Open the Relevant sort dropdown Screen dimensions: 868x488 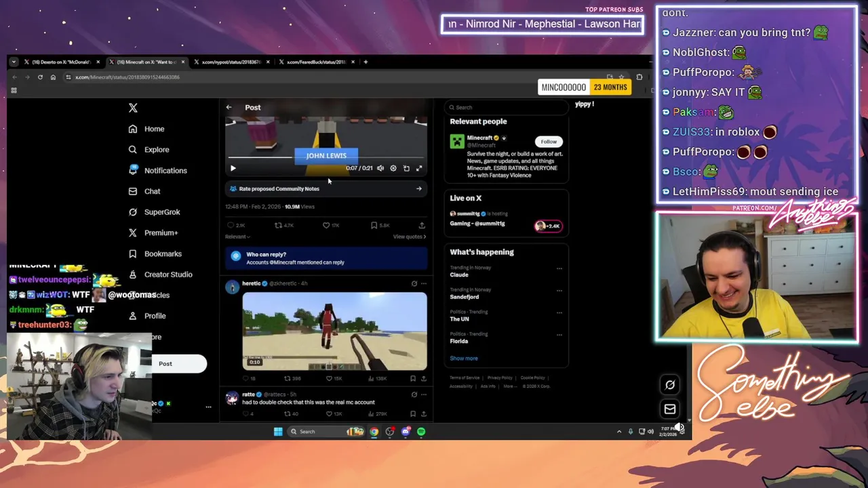click(237, 237)
